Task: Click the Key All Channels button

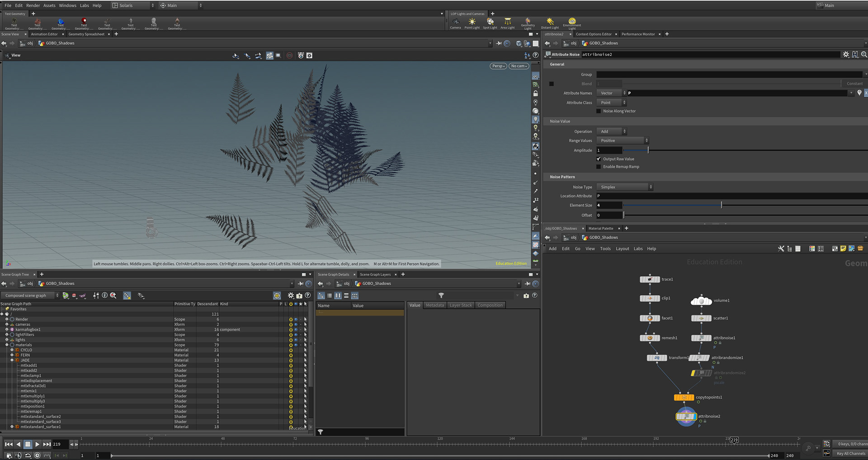Action: pyautogui.click(x=850, y=453)
